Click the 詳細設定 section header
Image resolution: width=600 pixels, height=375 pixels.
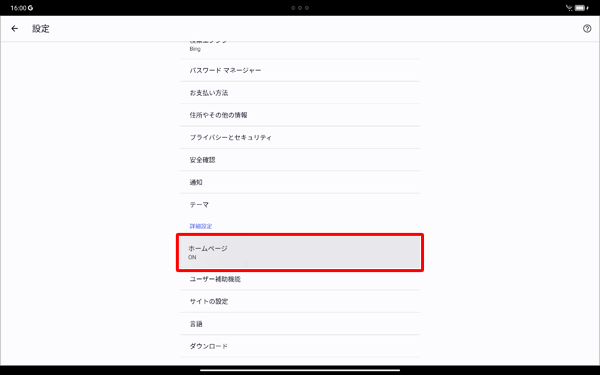[x=201, y=226]
